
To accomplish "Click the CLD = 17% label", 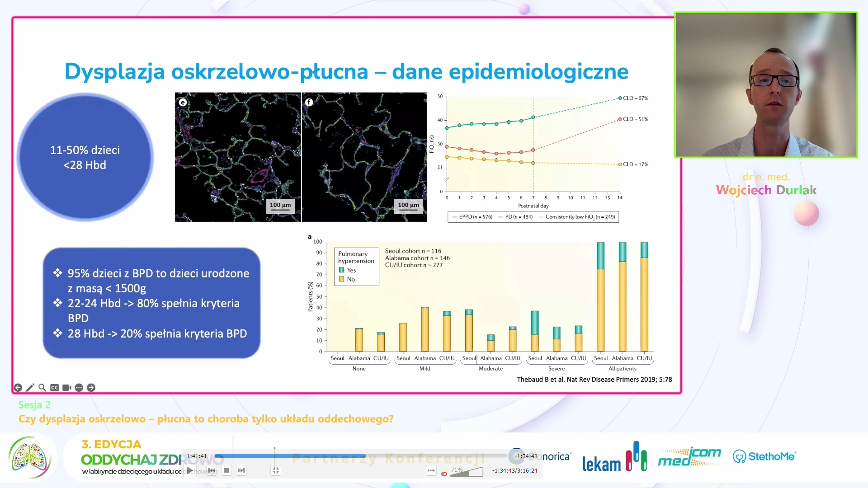I will tap(635, 164).
